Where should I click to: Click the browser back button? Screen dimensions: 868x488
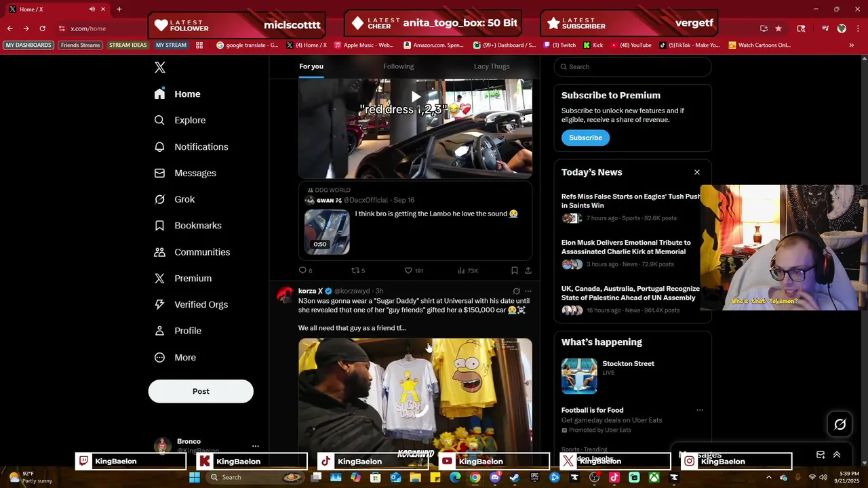tap(9, 28)
